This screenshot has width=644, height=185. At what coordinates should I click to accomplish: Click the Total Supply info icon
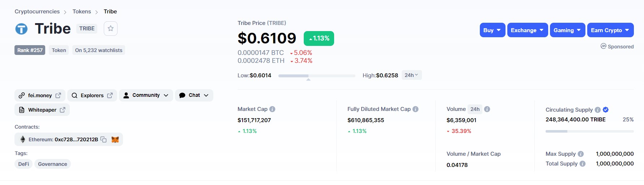[x=583, y=164]
